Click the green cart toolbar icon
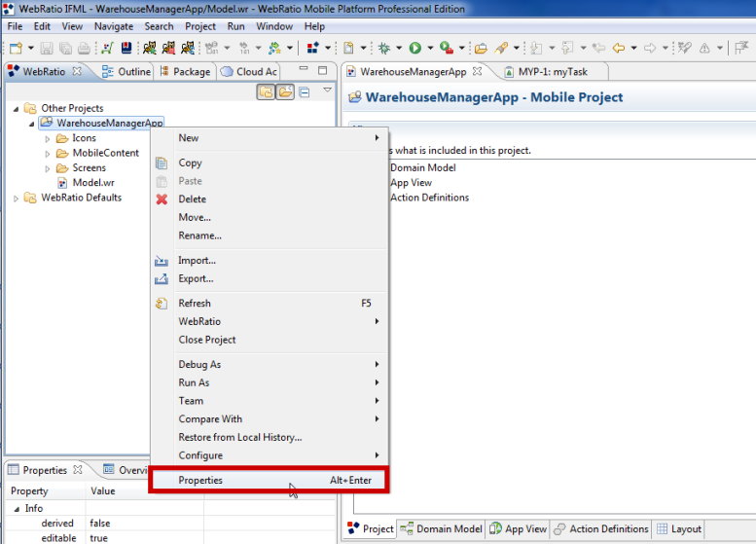Image resolution: width=756 pixels, height=544 pixels. [107, 48]
